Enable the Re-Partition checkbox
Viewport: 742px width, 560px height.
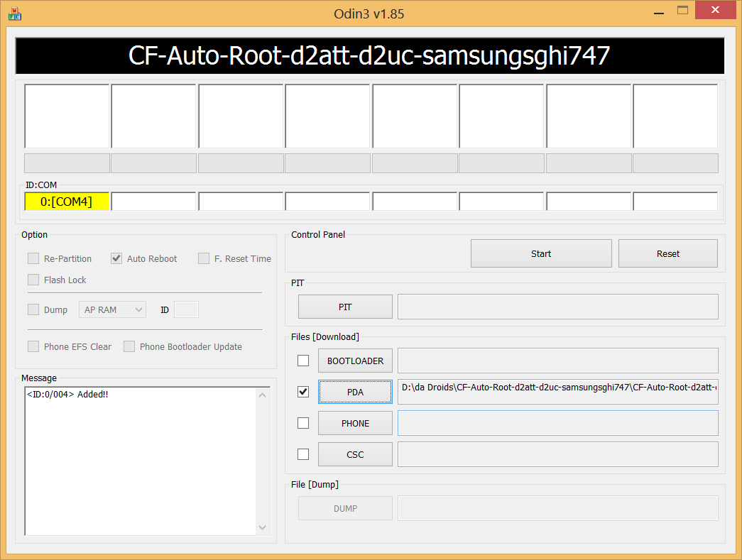[x=33, y=258]
